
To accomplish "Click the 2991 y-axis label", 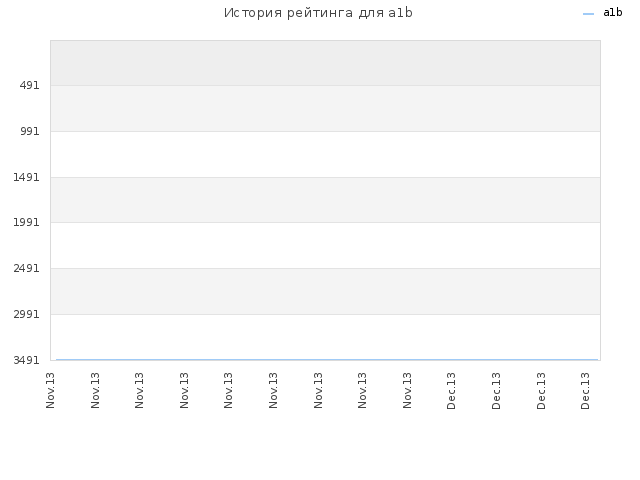I will pos(26,314).
